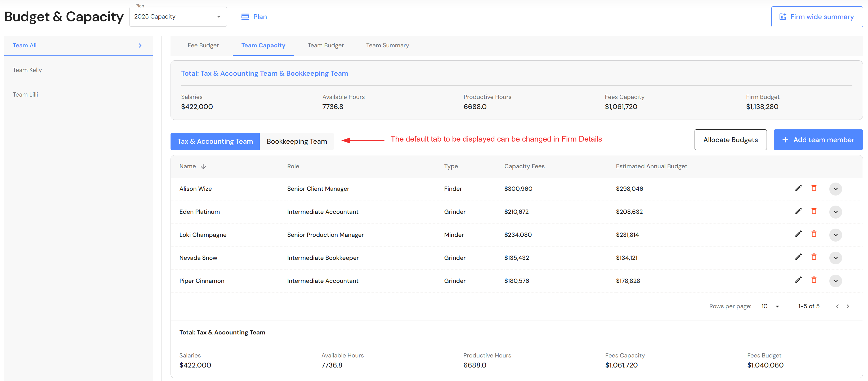Image resolution: width=868 pixels, height=381 pixels.
Task: Switch to Fee Budget tab
Action: point(203,46)
